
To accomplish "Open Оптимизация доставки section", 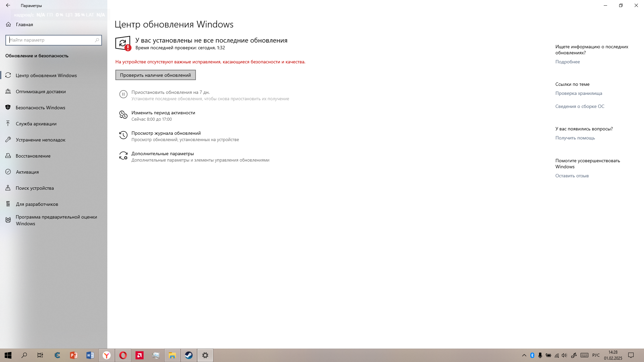I will click(54, 92).
